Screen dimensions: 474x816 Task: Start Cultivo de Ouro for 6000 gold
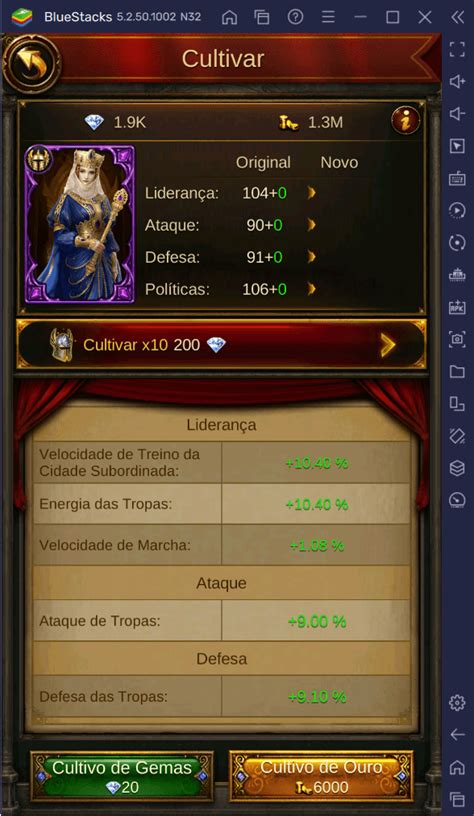321,776
